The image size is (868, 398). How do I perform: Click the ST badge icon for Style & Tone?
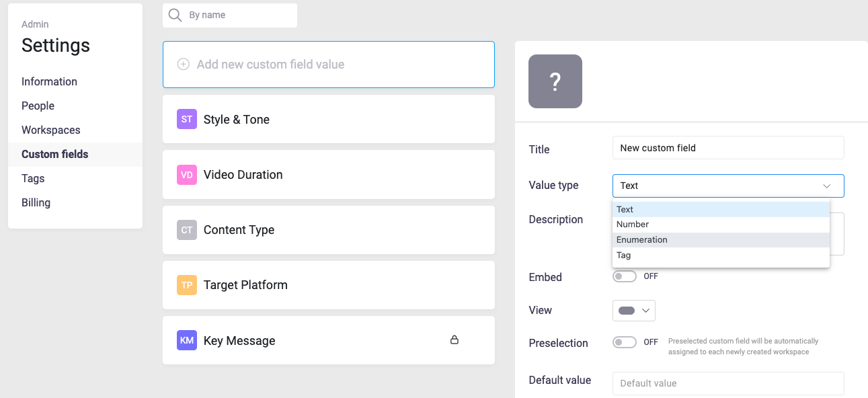pos(187,120)
